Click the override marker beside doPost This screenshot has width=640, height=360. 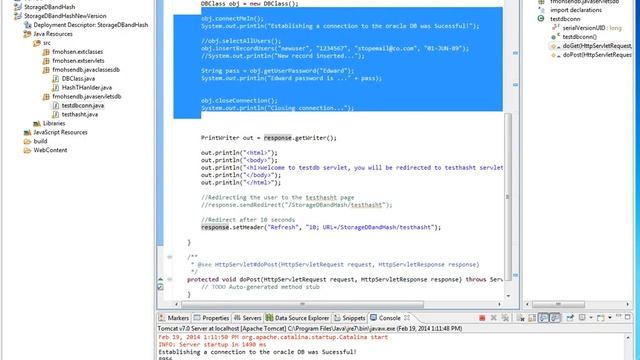click(160, 280)
